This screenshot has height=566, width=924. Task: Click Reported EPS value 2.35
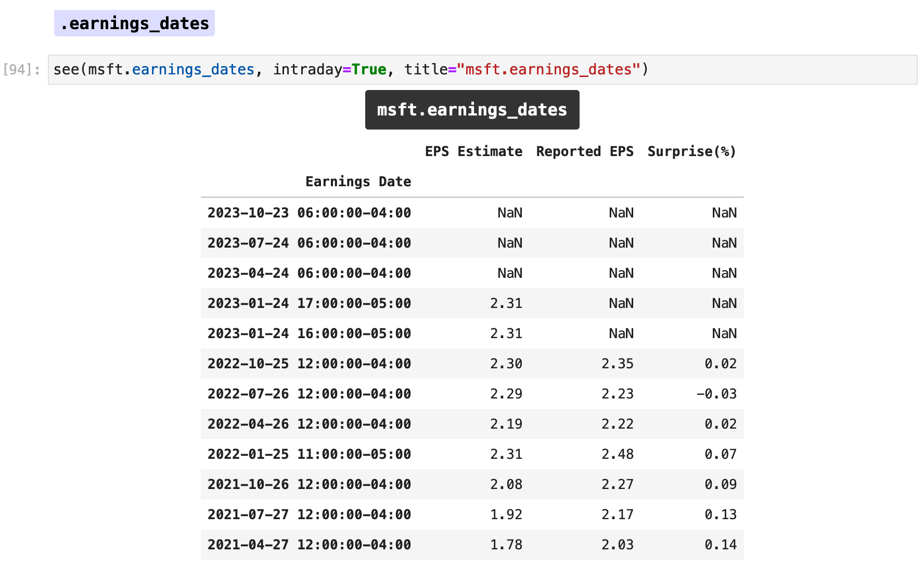(618, 364)
